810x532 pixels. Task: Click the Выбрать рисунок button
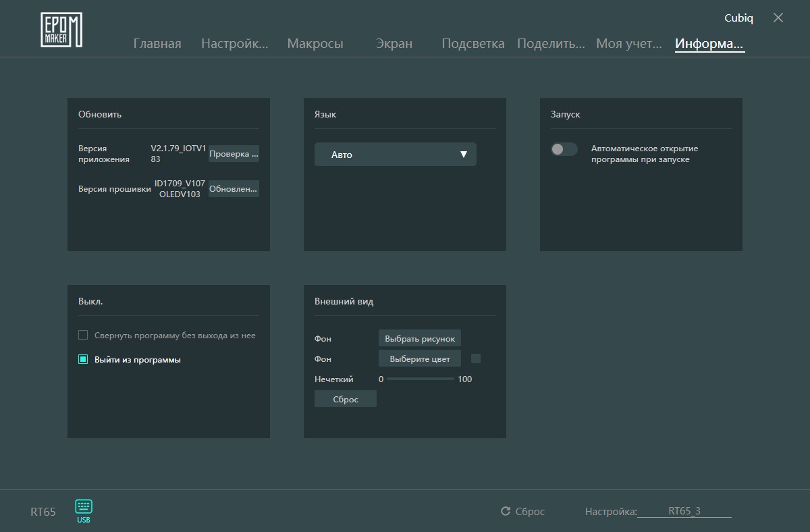420,338
